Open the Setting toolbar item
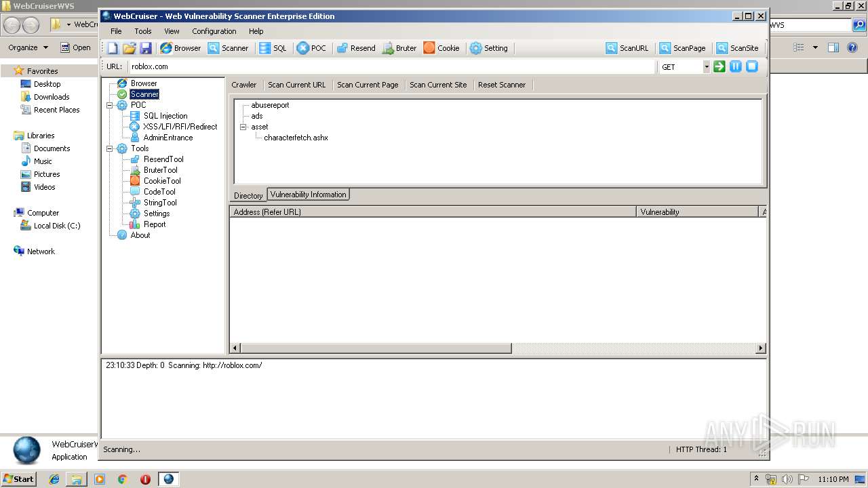868x488 pixels. click(488, 48)
